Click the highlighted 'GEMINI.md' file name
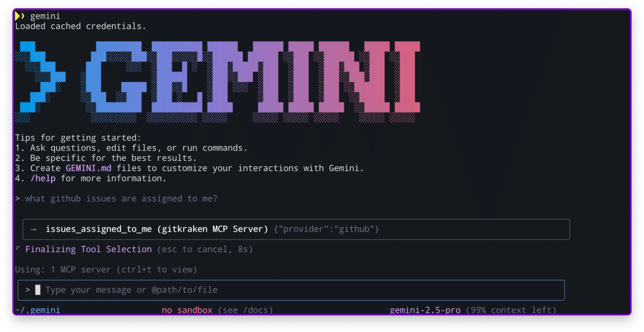The height and width of the screenshot is (332, 644). click(88, 168)
